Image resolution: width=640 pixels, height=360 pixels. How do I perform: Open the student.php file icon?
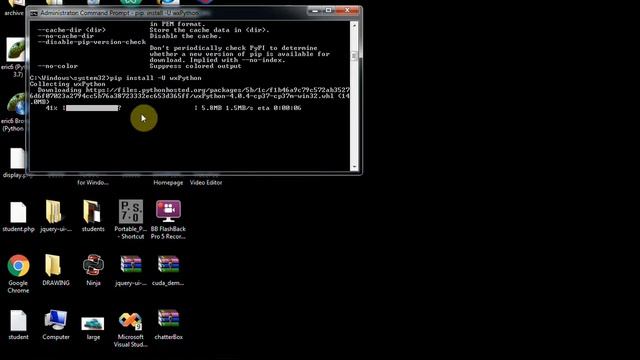18,213
